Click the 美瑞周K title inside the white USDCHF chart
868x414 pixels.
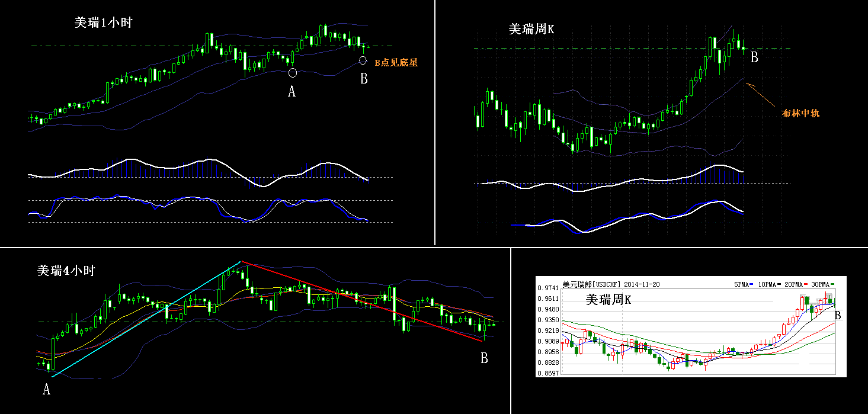point(608,300)
